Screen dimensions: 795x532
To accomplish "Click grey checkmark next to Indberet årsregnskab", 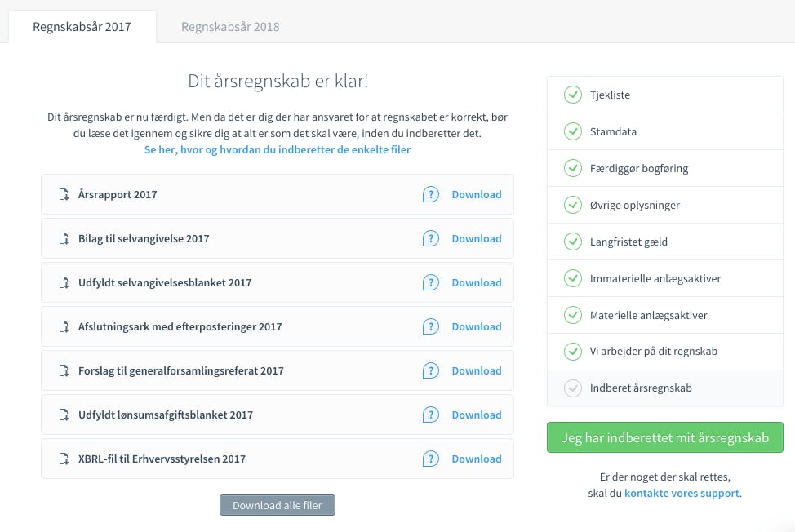I will [x=573, y=388].
